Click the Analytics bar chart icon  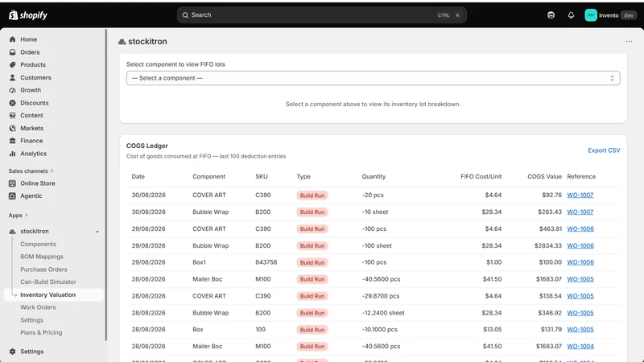pyautogui.click(x=12, y=154)
